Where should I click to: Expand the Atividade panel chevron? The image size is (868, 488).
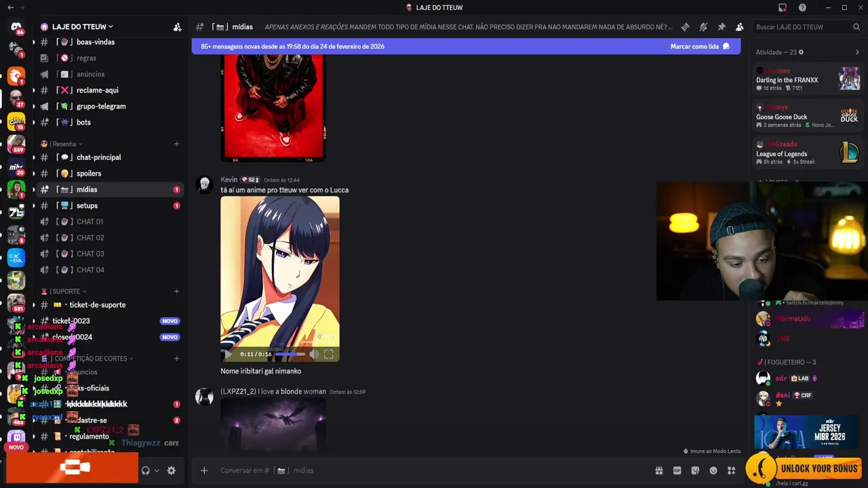[857, 52]
